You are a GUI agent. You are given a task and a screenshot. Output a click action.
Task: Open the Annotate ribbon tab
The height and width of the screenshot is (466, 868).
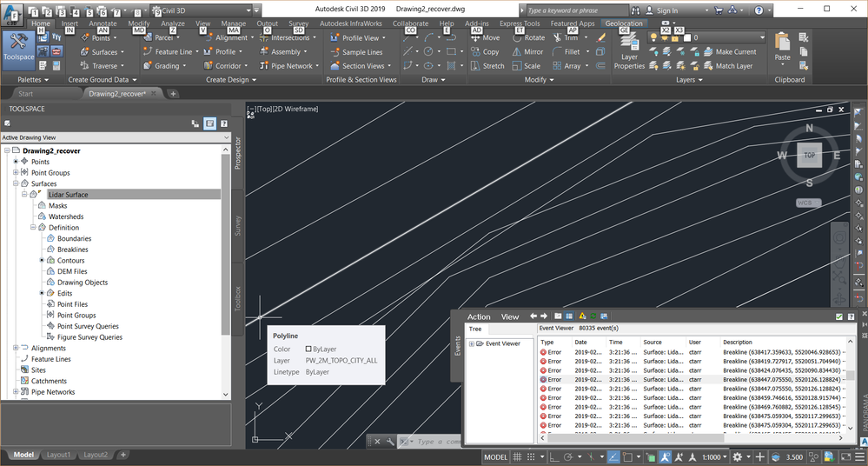click(103, 23)
